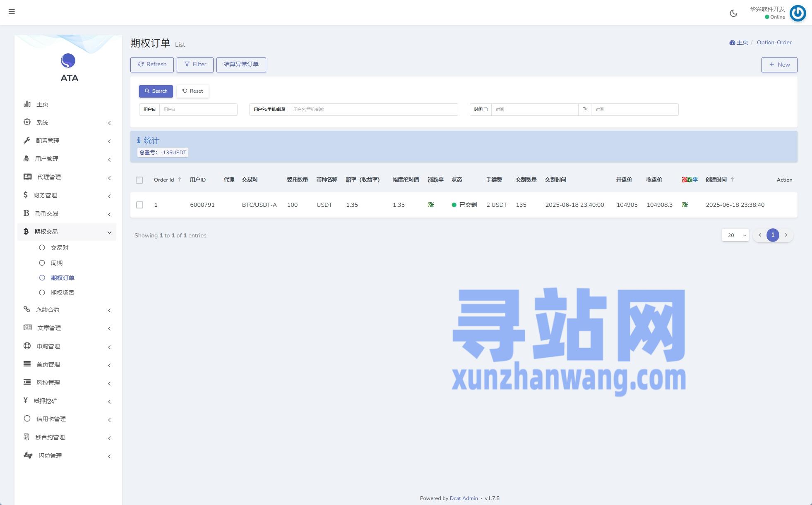Click the 闪兑管理 exchange icon
This screenshot has height=505, width=812.
(28, 455)
